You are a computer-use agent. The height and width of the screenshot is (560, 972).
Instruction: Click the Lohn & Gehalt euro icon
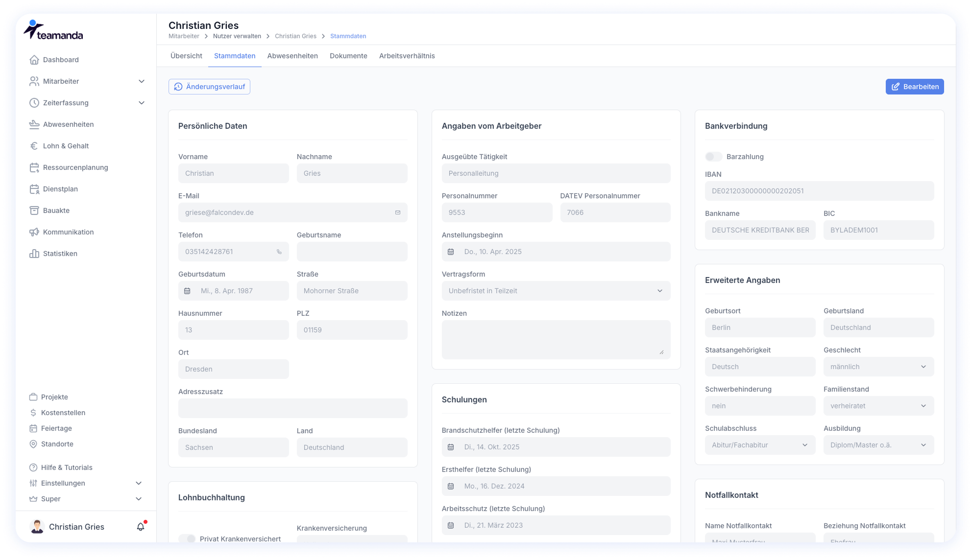pyautogui.click(x=34, y=146)
